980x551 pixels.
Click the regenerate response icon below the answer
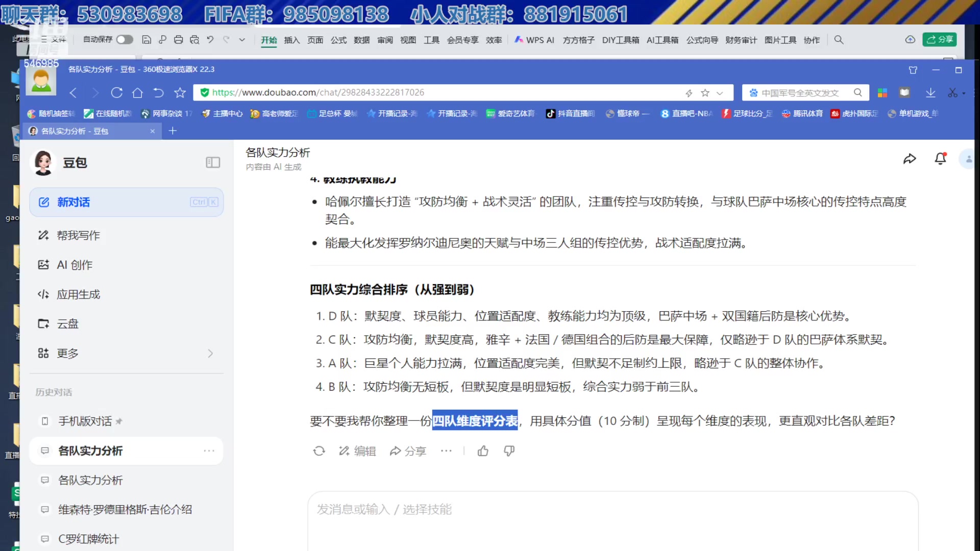click(x=319, y=451)
